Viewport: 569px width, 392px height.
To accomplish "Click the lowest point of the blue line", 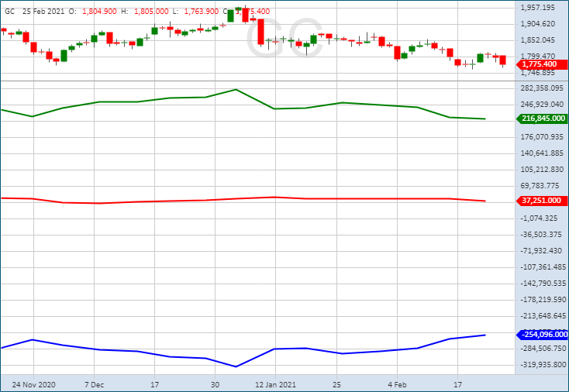I will (x=236, y=366).
